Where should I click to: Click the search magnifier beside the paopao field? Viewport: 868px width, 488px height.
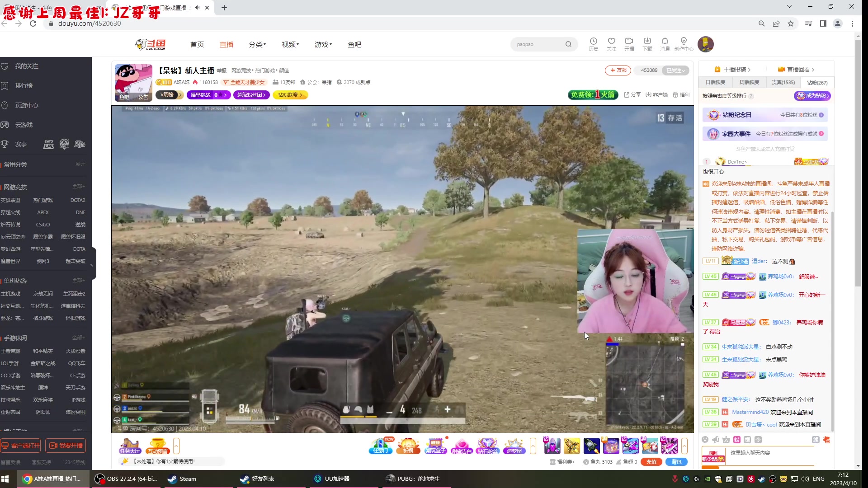569,44
